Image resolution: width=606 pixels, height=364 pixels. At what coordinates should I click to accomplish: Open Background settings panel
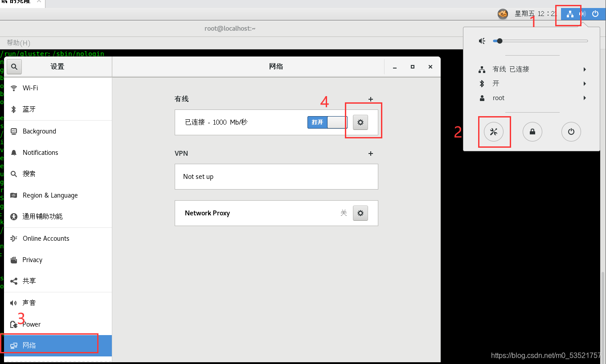[58, 131]
